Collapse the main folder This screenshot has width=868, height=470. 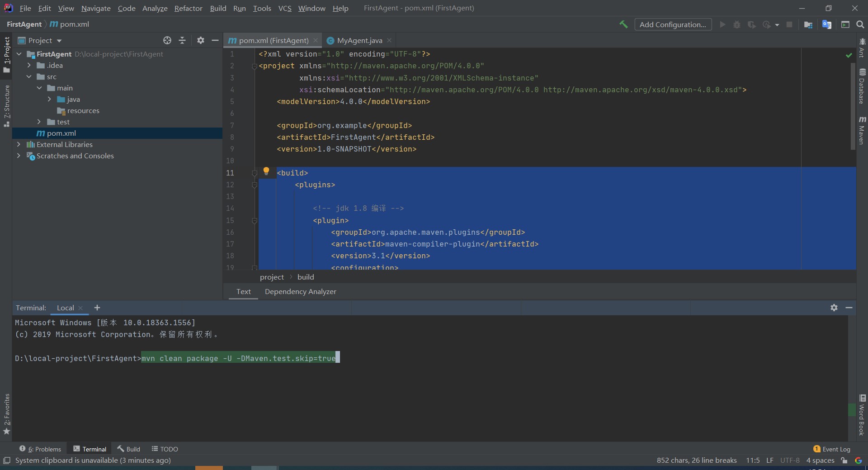(x=39, y=88)
